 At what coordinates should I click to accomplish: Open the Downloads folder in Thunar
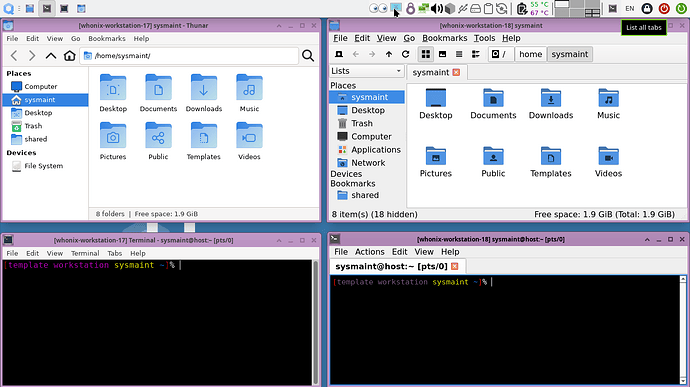point(204,93)
